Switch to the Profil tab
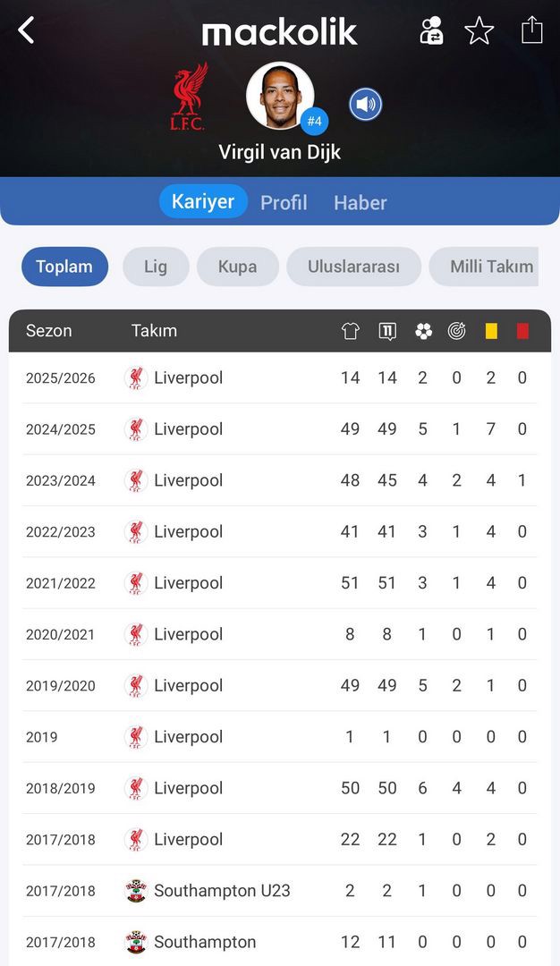This screenshot has height=966, width=560. (x=284, y=202)
